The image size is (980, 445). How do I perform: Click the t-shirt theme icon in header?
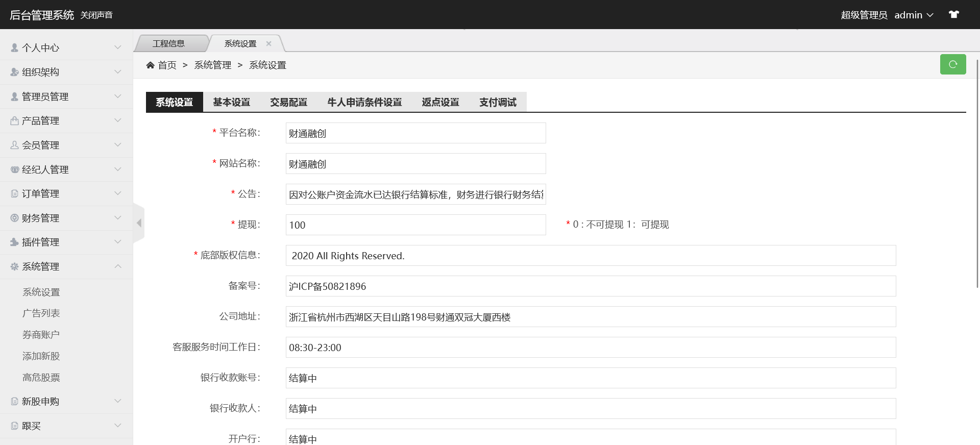coord(953,15)
